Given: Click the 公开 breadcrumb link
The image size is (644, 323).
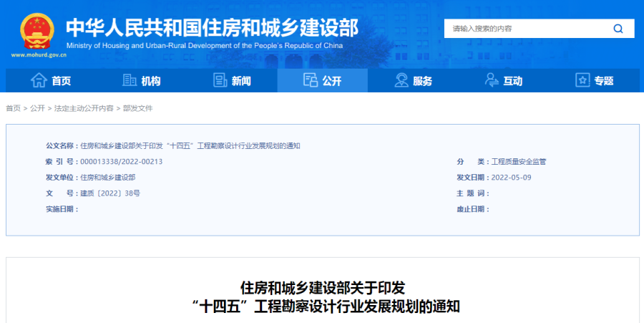Looking at the screenshot, I should [37, 108].
